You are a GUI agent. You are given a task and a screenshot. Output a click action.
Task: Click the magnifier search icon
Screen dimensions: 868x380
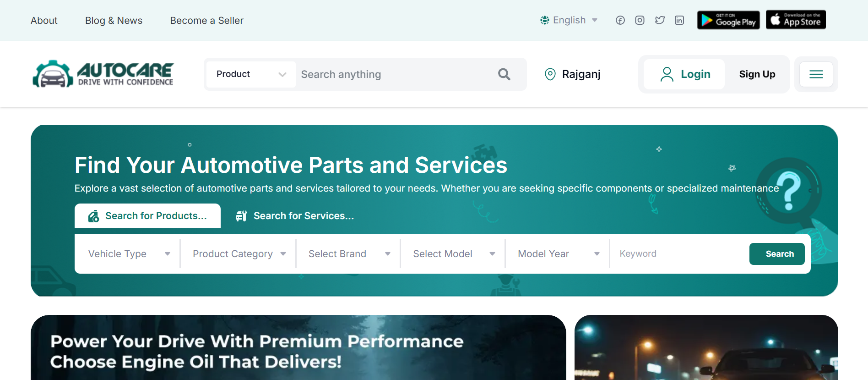[504, 74]
